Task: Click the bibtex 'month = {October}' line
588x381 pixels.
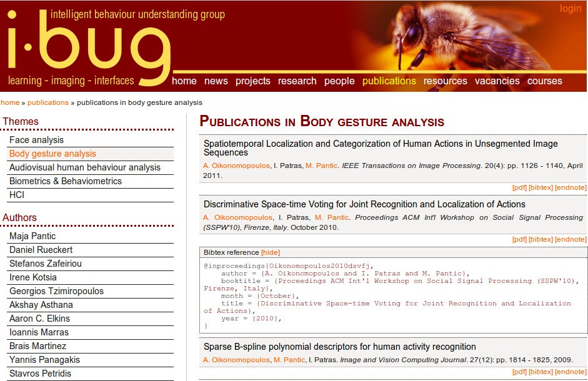Action: [259, 296]
